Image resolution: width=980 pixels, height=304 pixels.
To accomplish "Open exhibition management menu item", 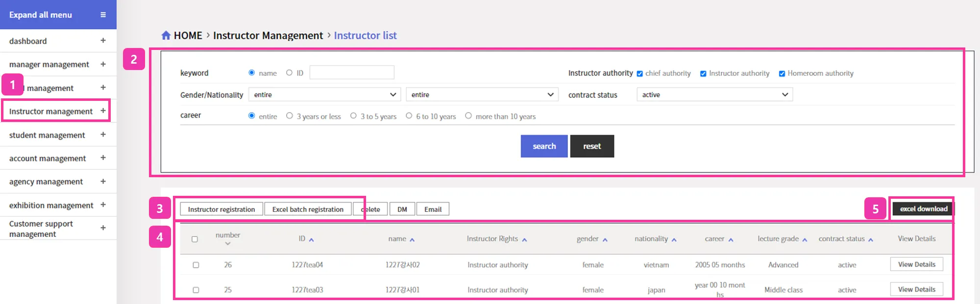I will pos(51,205).
